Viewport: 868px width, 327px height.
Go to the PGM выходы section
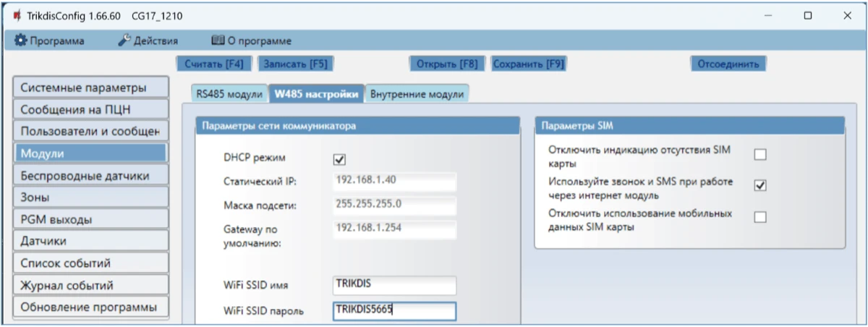[x=90, y=219]
